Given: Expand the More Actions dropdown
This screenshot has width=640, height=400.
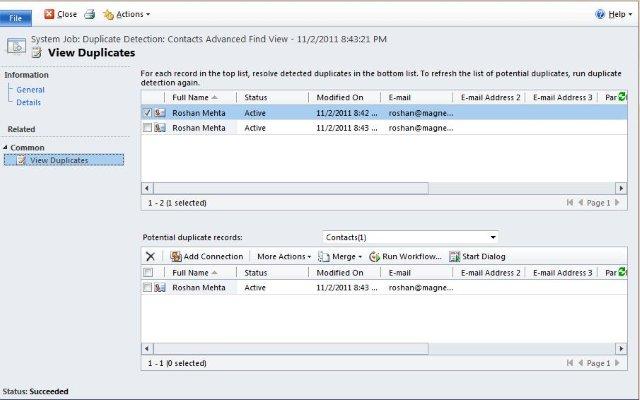Looking at the screenshot, I should 283,256.
